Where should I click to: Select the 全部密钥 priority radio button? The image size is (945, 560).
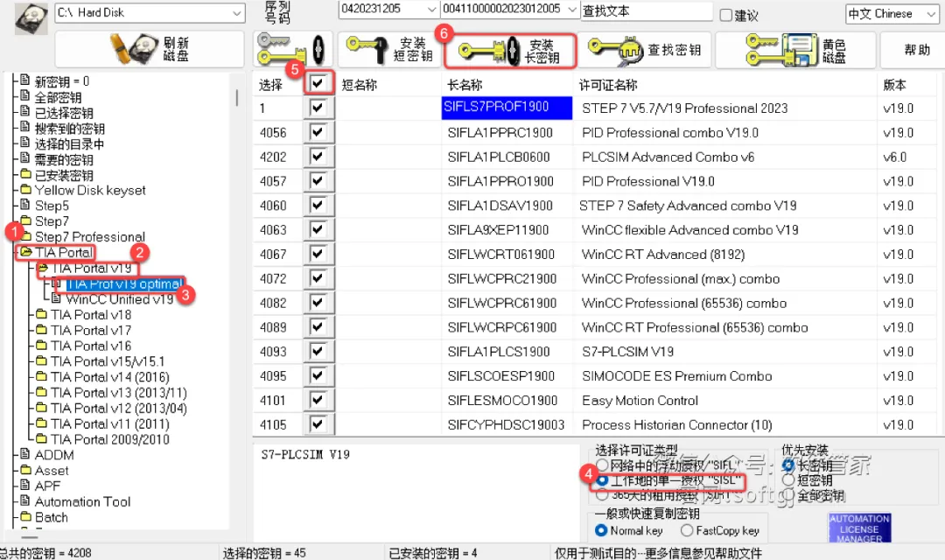coord(787,495)
